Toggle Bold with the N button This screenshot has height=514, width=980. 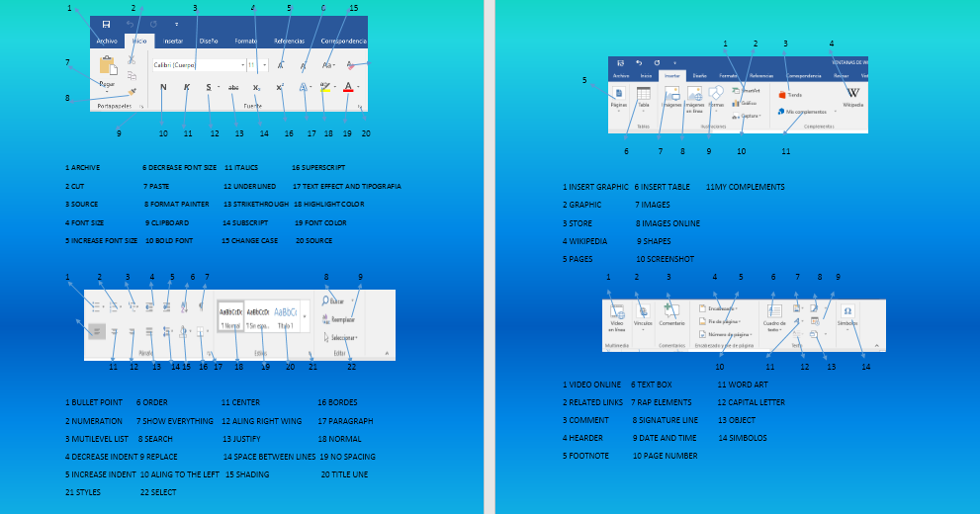click(163, 87)
